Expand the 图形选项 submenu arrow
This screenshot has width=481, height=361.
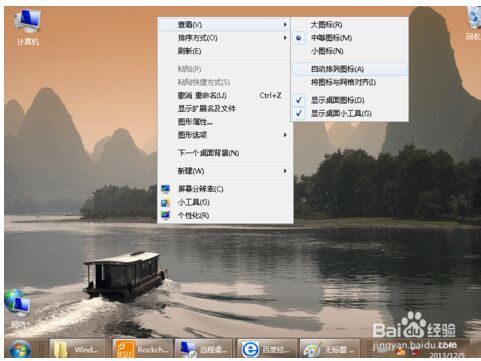point(285,135)
